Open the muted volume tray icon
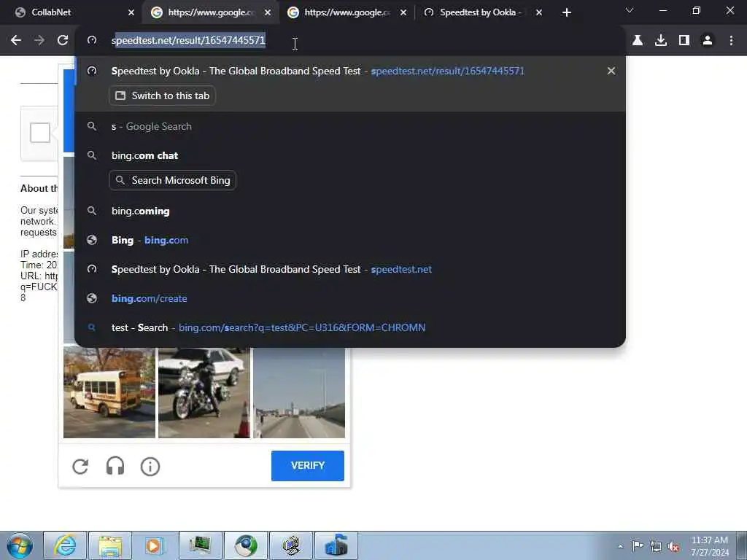This screenshot has height=560, width=747. (x=673, y=547)
